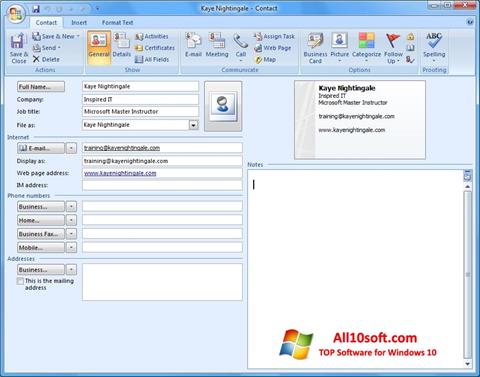Image resolution: width=480 pixels, height=377 pixels.
Task: Start a Meeting with this contact
Action: [x=217, y=41]
